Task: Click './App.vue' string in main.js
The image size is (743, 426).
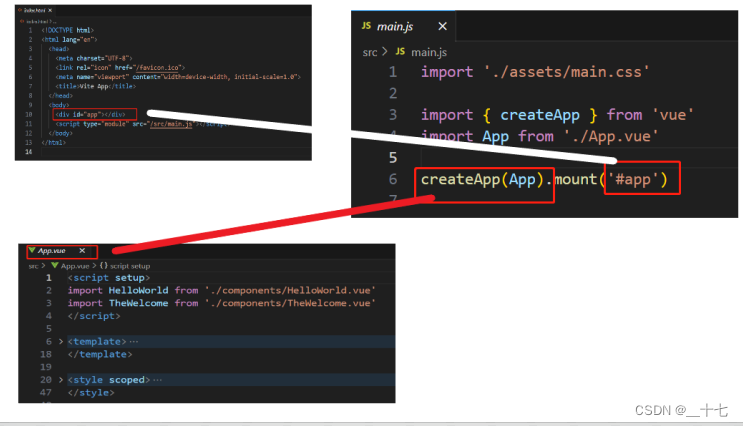Action: pyautogui.click(x=611, y=136)
